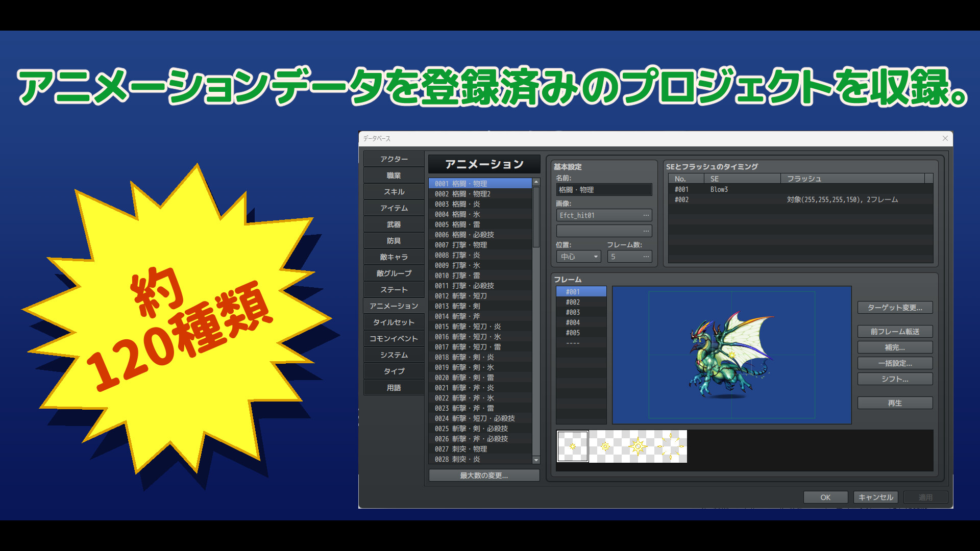Open the 敵キャラ database section

tap(394, 257)
